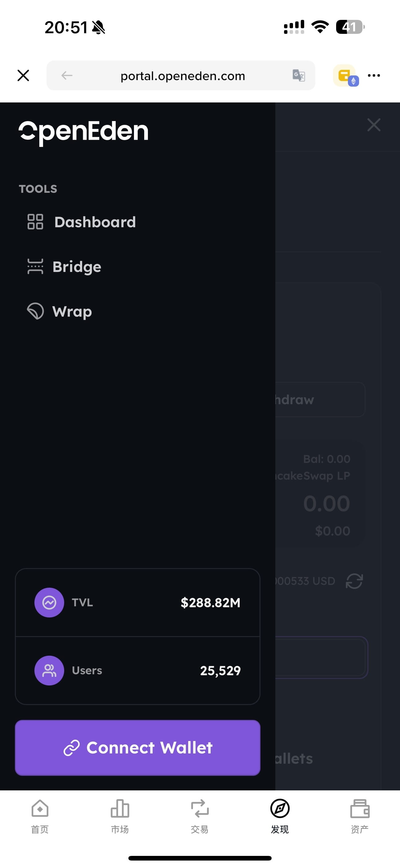The width and height of the screenshot is (400, 868).
Task: Tap the OpenEden logo
Action: (x=83, y=132)
